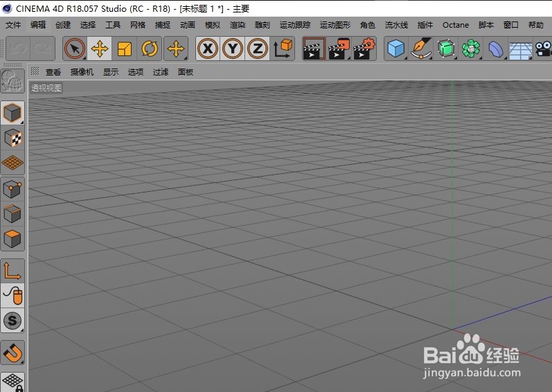Click the Redo arrow icon
The height and width of the screenshot is (392, 552).
coord(43,48)
